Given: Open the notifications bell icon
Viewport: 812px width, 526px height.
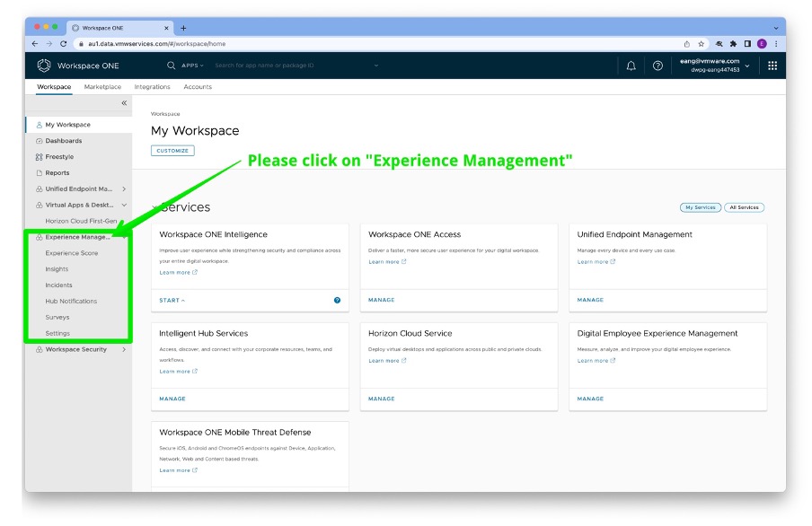Looking at the screenshot, I should point(631,66).
